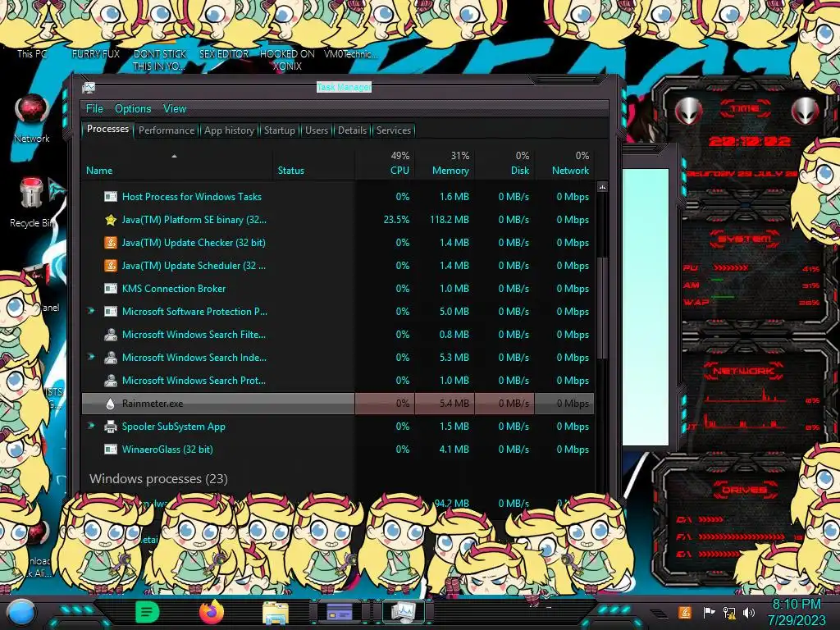Screen dimensions: 840x630
Task: Open the green notes app on the taskbar
Action: (148, 612)
